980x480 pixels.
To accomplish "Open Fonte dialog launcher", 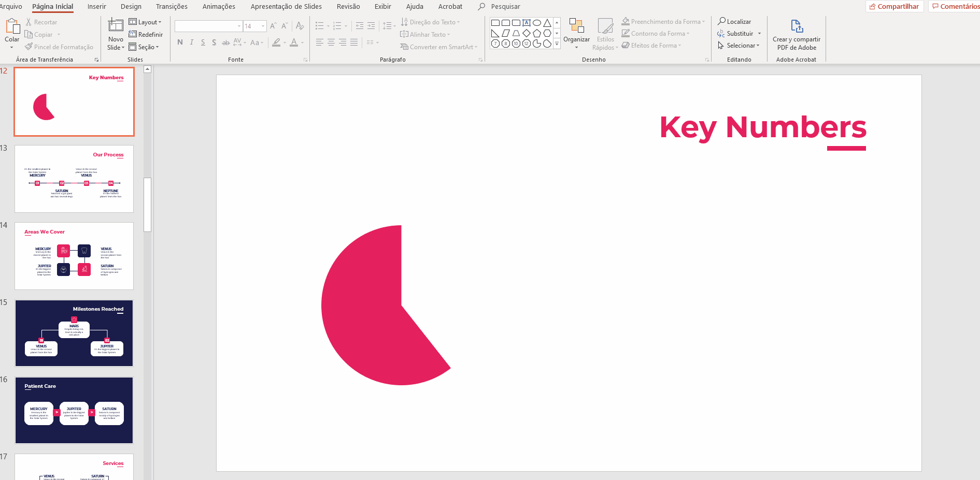I will 306,60.
